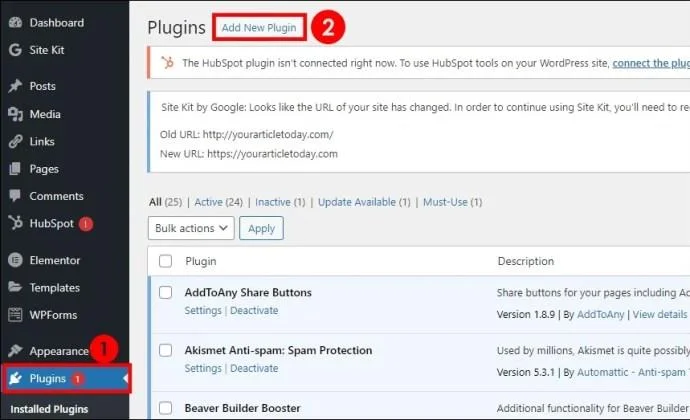The image size is (690, 420).
Task: Click the Description column header
Action: [525, 261]
